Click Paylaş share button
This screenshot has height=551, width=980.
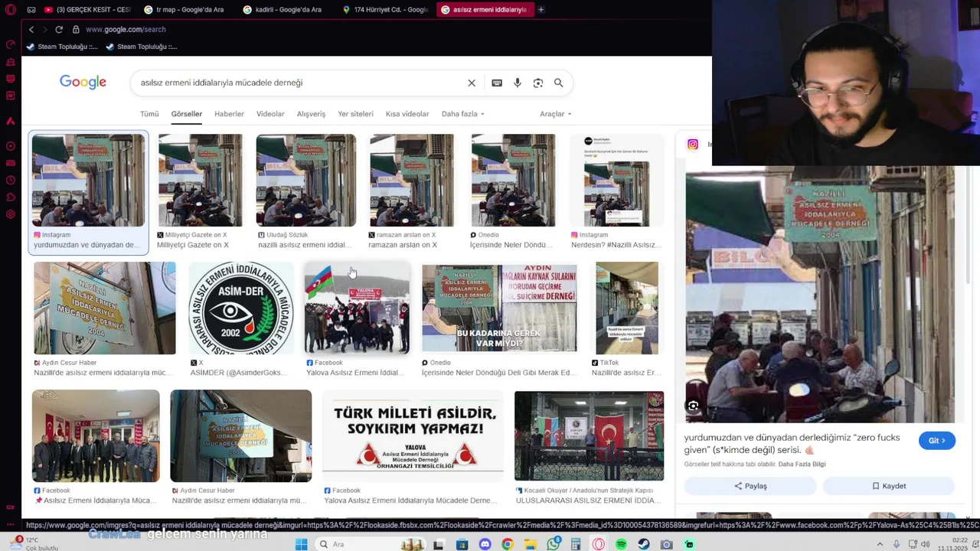click(x=750, y=486)
